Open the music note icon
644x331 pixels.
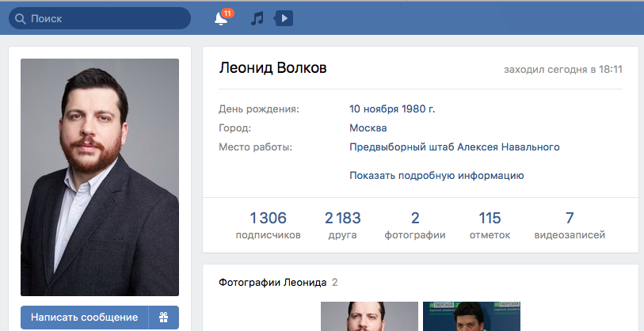pos(257,18)
